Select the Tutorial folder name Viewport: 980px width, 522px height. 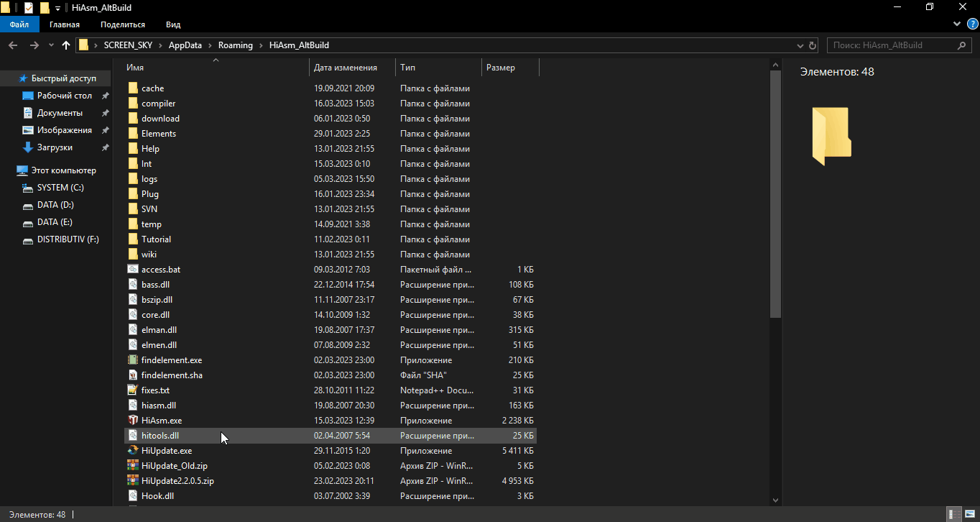pyautogui.click(x=156, y=239)
